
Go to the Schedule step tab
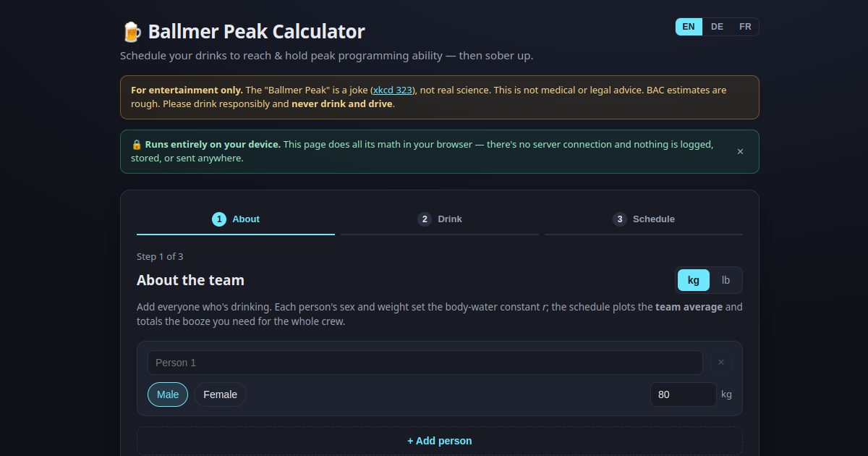644,219
